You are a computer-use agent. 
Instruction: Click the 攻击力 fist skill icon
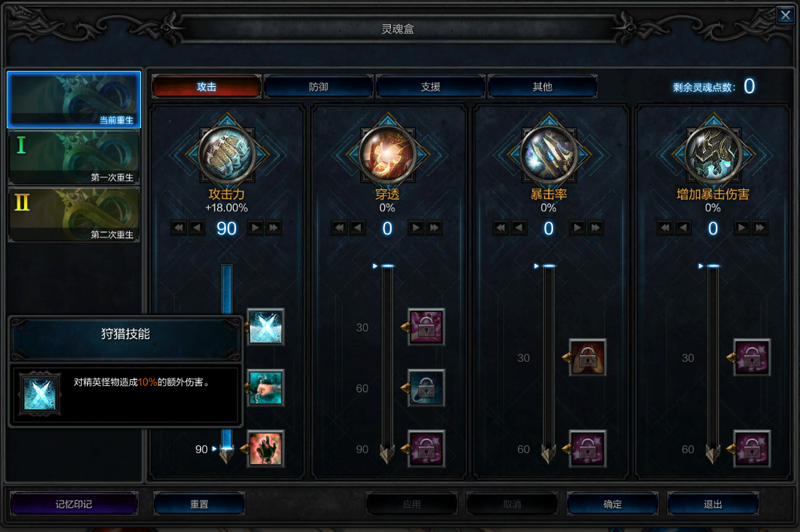point(226,153)
